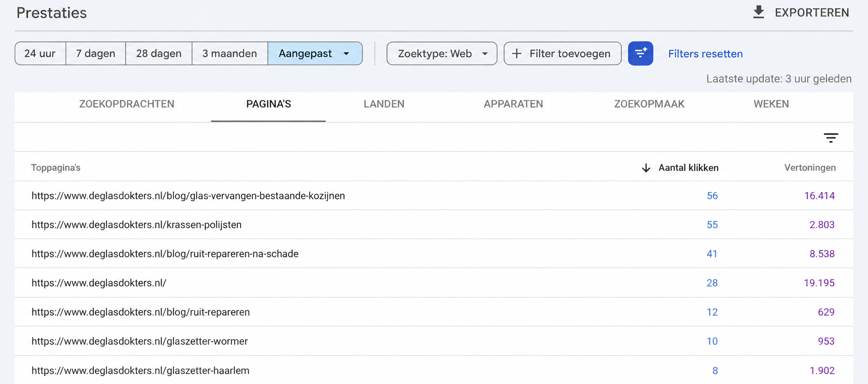Screen dimensions: 868x384
Task: Click the 953 impressions value
Action: point(826,341)
